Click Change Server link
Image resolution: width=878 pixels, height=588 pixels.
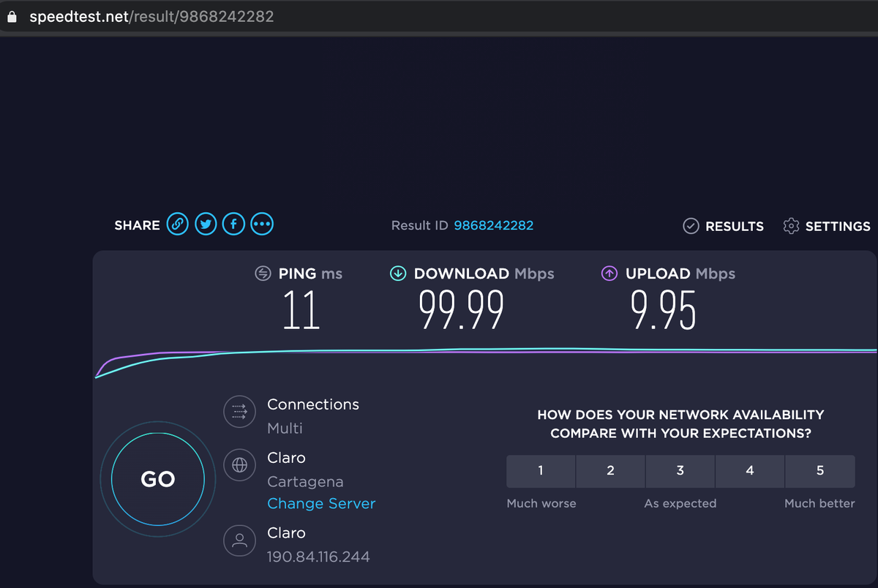point(321,504)
